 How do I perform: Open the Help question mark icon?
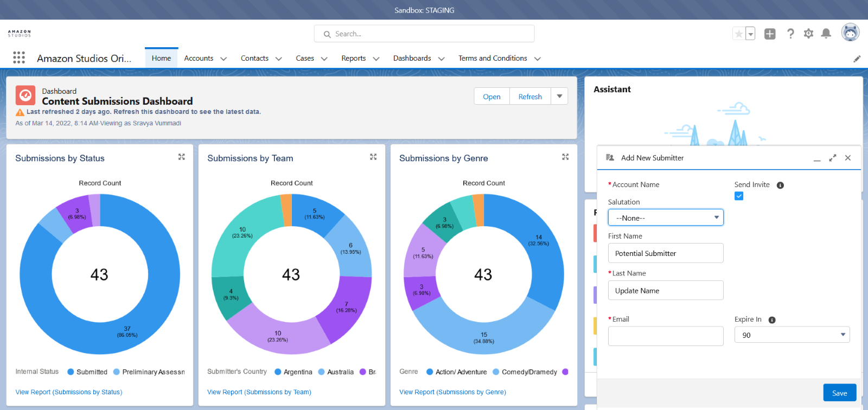click(790, 34)
